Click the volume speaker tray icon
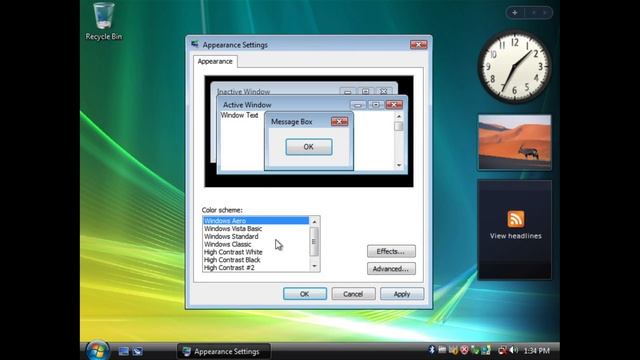640x360 pixels. (513, 350)
